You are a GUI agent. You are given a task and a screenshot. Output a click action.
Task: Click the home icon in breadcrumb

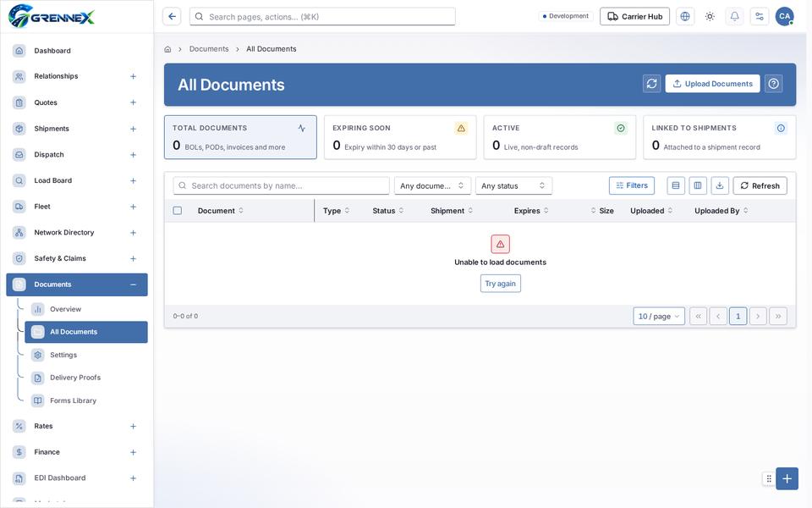[x=167, y=49]
